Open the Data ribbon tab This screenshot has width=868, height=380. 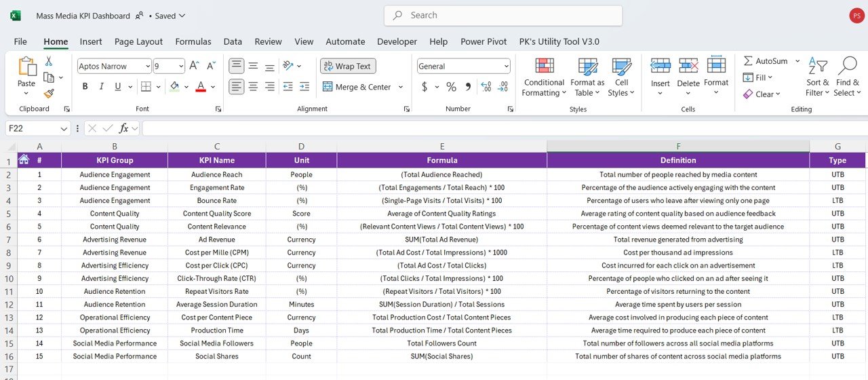(233, 41)
